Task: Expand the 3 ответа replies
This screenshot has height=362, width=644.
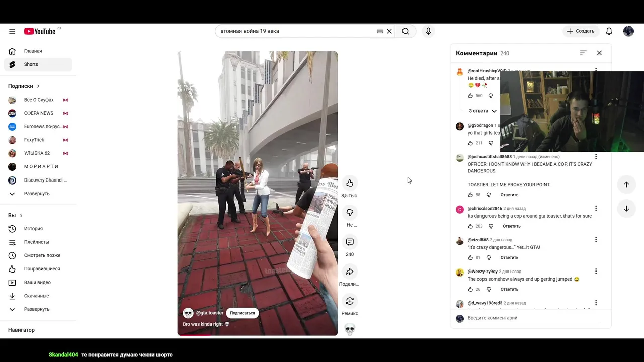Action: (482, 111)
